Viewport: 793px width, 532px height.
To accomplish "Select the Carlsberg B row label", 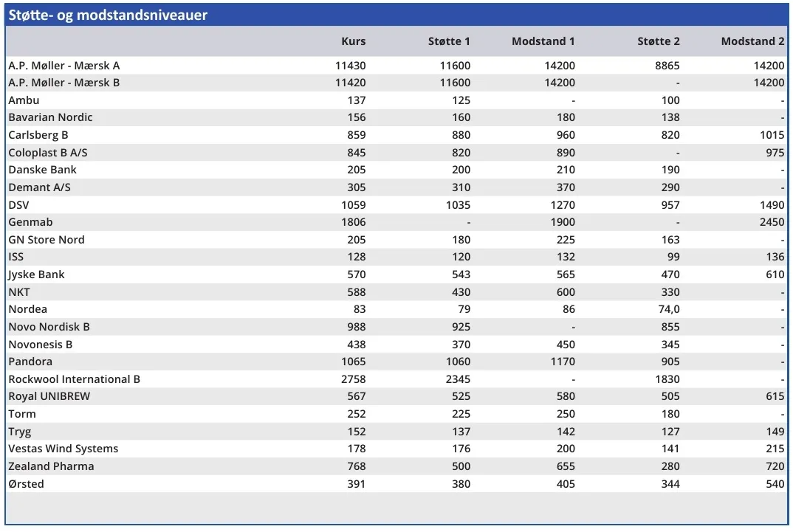I will (x=38, y=135).
